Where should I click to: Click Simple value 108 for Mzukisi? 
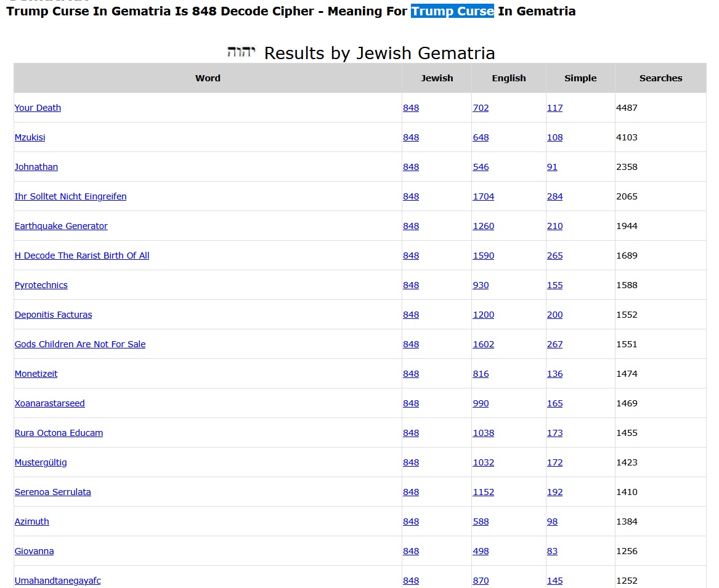point(555,137)
